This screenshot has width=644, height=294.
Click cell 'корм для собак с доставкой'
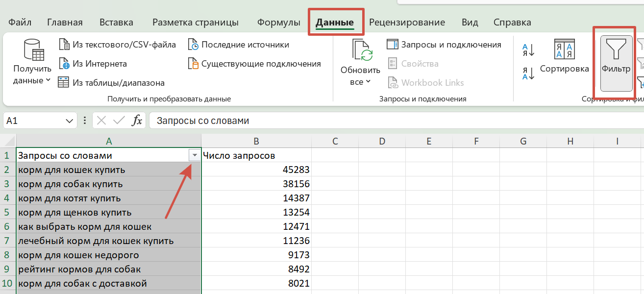click(x=109, y=284)
